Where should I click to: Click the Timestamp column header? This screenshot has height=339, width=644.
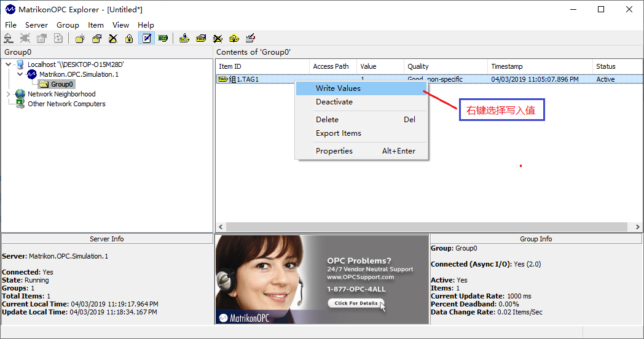click(x=541, y=66)
